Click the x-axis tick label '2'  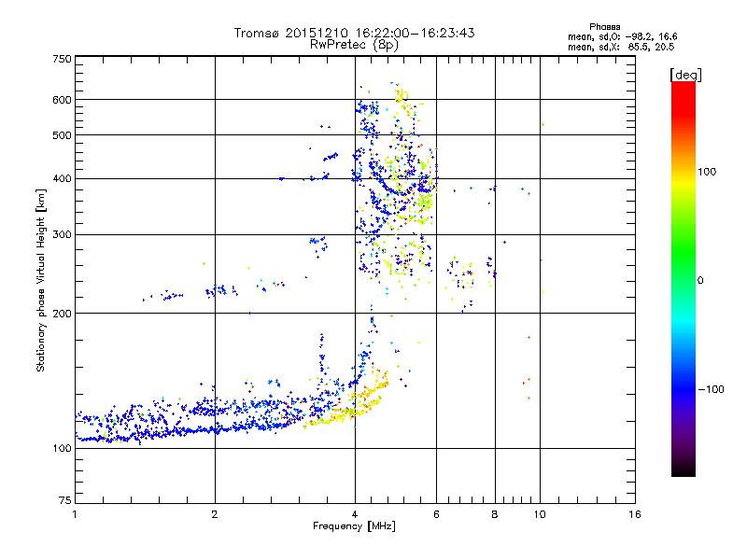215,514
